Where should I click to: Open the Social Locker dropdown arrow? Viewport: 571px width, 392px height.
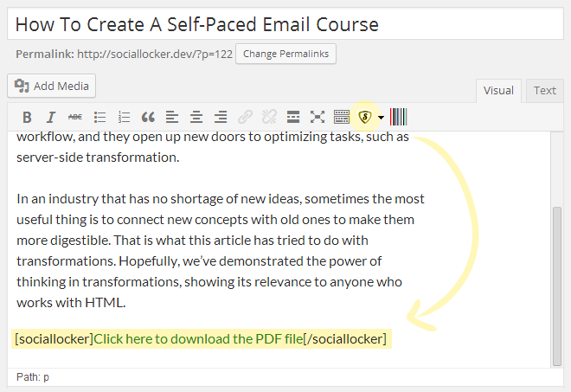click(381, 118)
